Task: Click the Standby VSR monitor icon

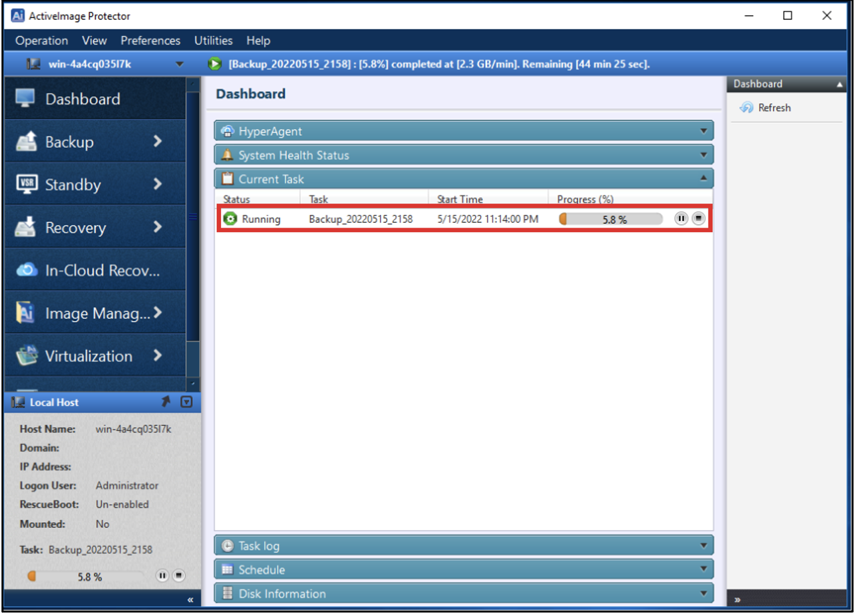Action: pyautogui.click(x=26, y=184)
